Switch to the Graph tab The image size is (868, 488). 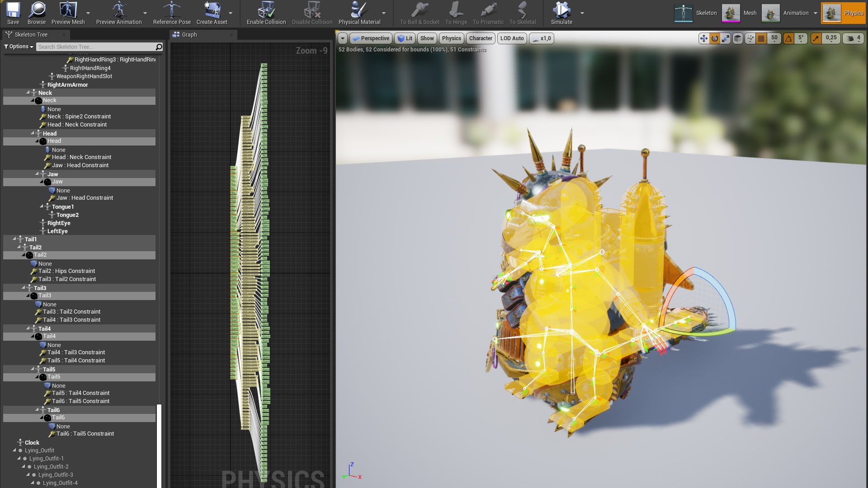[x=189, y=35]
